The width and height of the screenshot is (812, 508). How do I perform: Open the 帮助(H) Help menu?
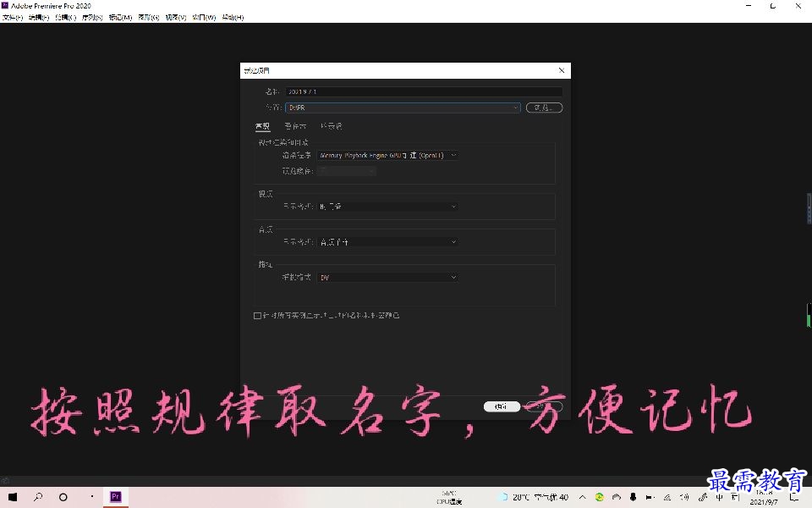pos(233,17)
